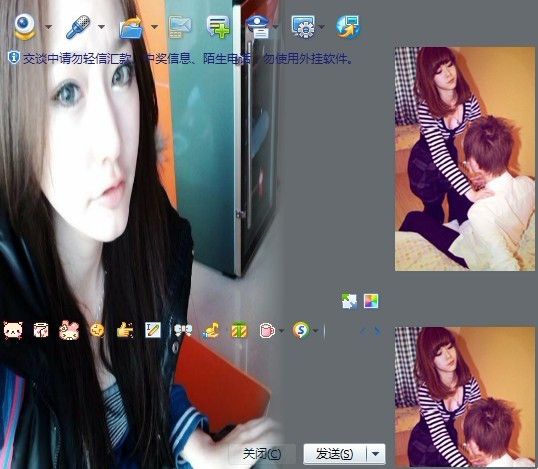The height and width of the screenshot is (469, 538).
Task: Click the police officer report icon
Action: tap(258, 26)
